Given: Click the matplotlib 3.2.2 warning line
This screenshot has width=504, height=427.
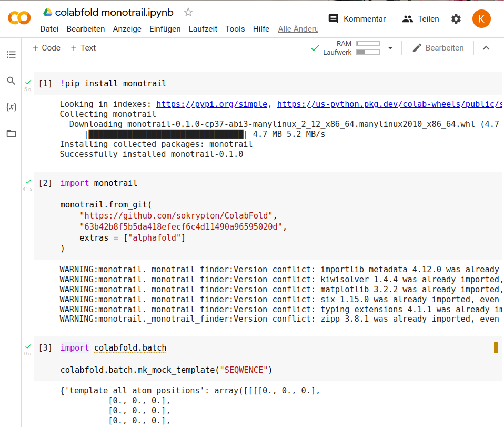Looking at the screenshot, I should [280, 289].
